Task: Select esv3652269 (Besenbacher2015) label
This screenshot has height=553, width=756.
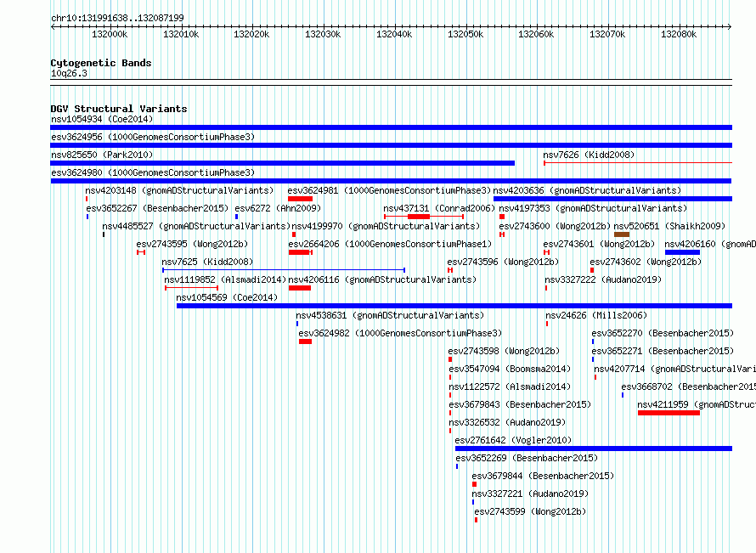Action: 527,458
